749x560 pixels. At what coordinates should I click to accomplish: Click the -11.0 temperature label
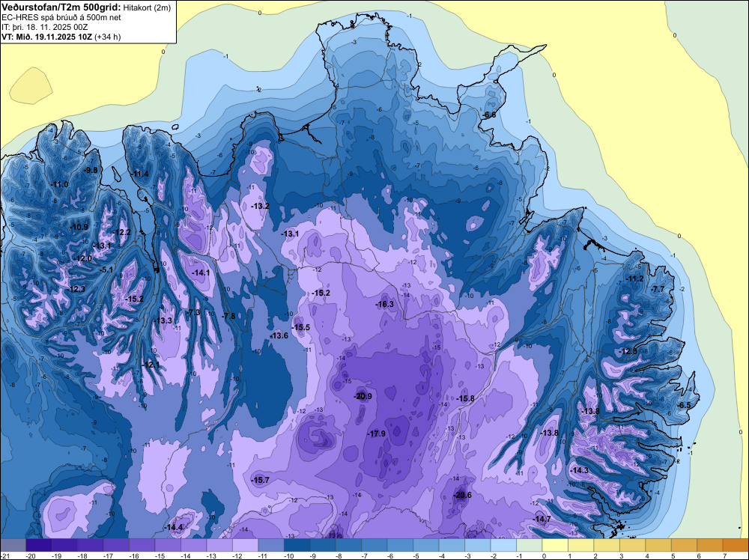[x=59, y=184]
